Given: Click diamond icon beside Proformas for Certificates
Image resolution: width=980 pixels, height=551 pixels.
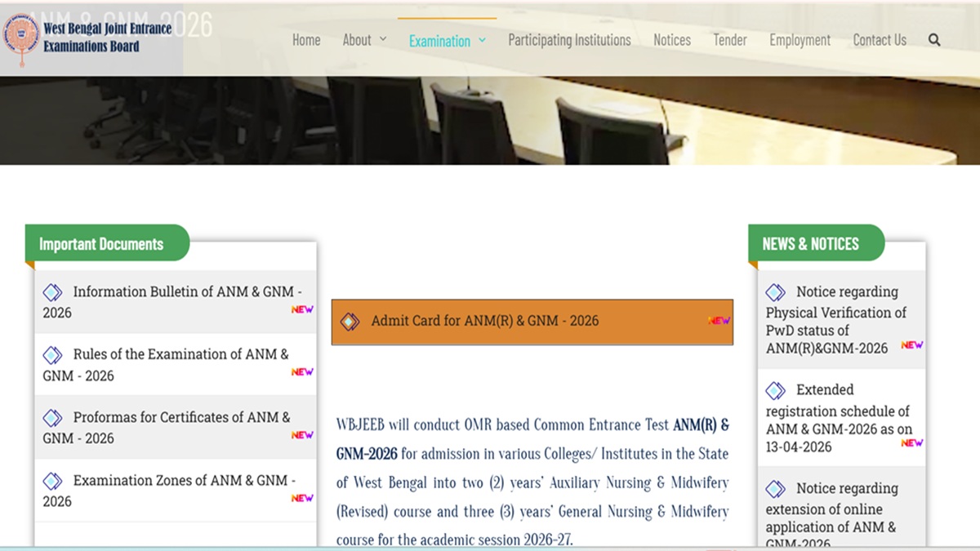Looking at the screenshot, I should tap(52, 418).
